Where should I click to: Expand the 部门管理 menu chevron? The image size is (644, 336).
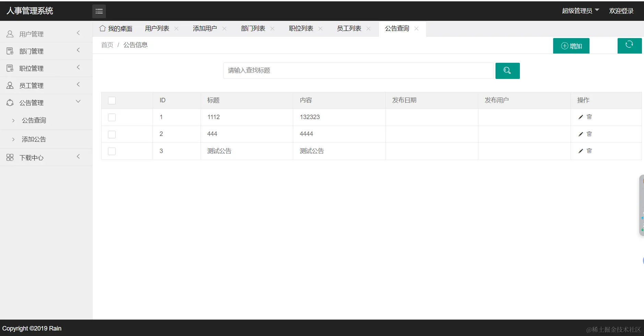[x=78, y=50]
